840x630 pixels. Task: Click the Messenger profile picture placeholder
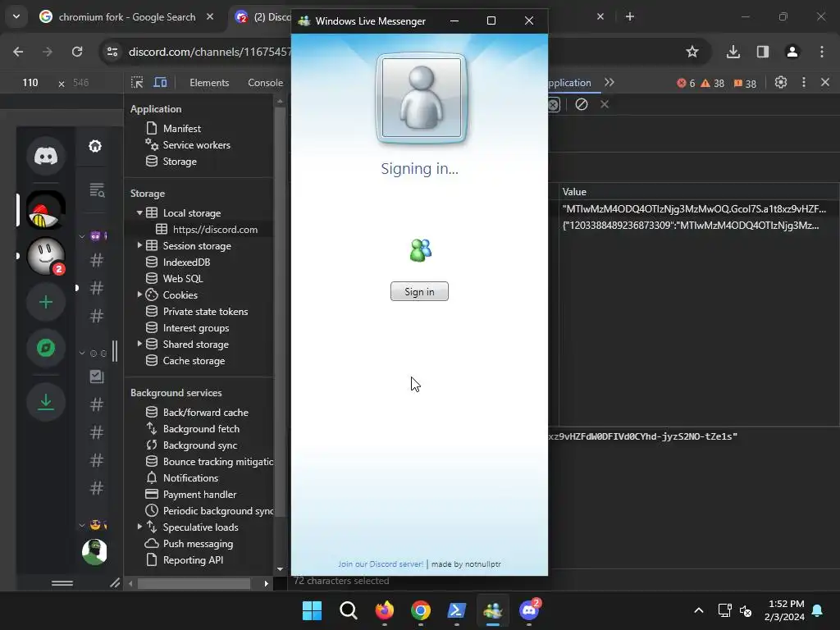point(421,98)
